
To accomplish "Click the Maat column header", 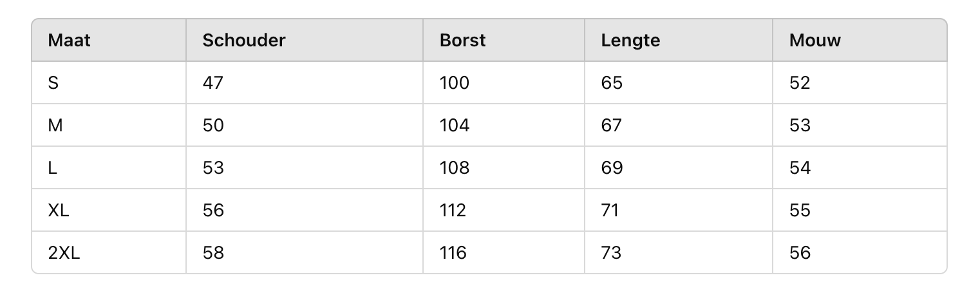I will (x=70, y=41).
